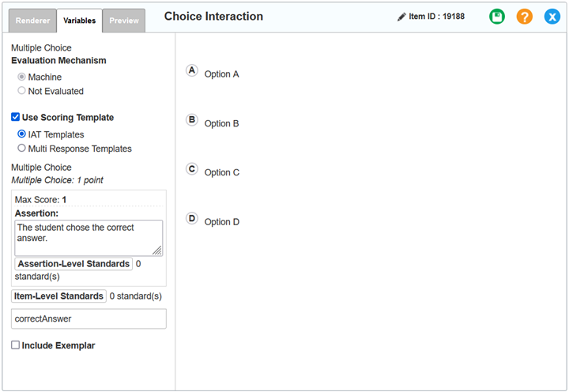Click the correctAnswer input field
569x392 pixels.
point(89,318)
